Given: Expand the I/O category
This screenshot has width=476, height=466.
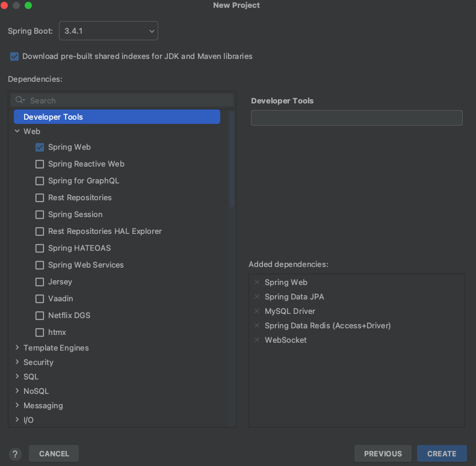Looking at the screenshot, I should 17,420.
